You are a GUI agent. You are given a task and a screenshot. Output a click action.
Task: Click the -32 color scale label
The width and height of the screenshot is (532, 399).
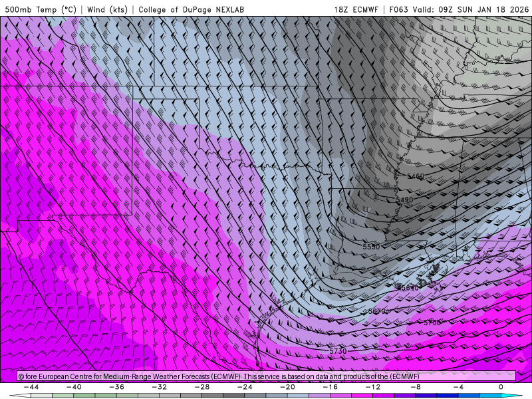point(160,387)
